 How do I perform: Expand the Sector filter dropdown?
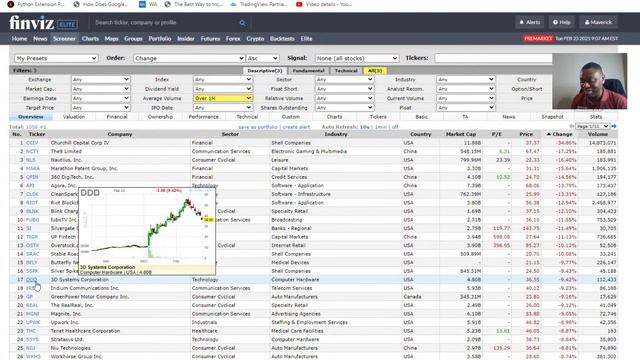coord(344,79)
